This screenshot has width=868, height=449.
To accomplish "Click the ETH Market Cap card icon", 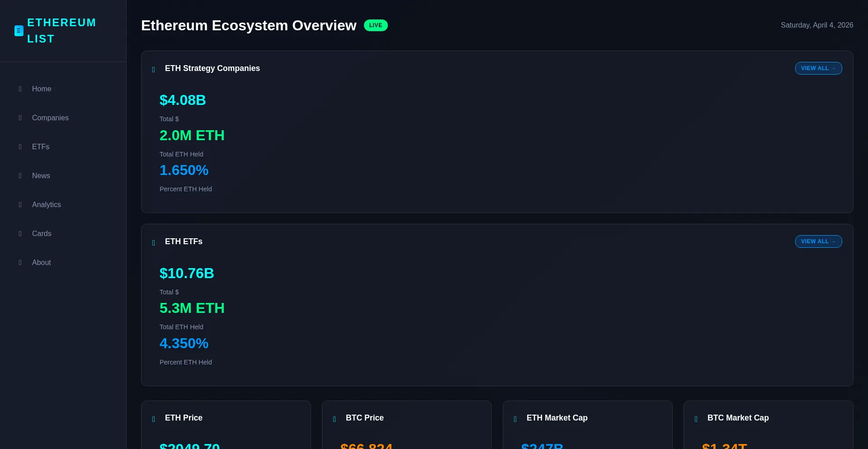I will coord(515,419).
